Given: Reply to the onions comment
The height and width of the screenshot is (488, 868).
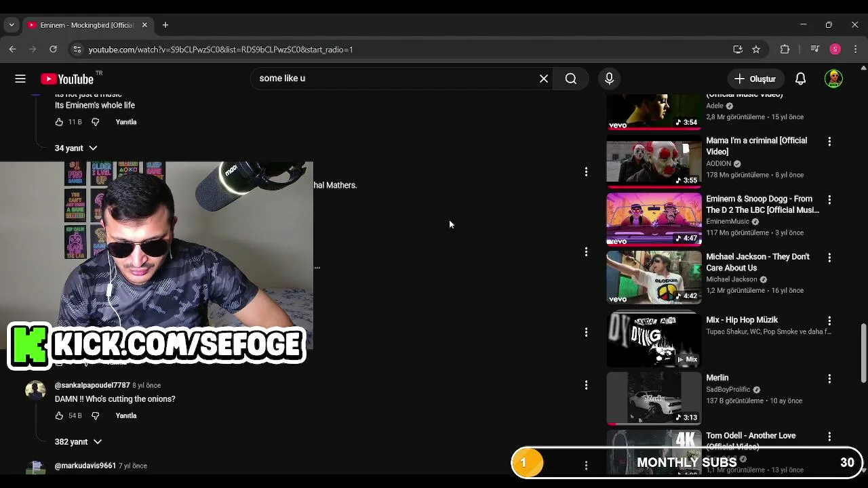Looking at the screenshot, I should coord(126,415).
